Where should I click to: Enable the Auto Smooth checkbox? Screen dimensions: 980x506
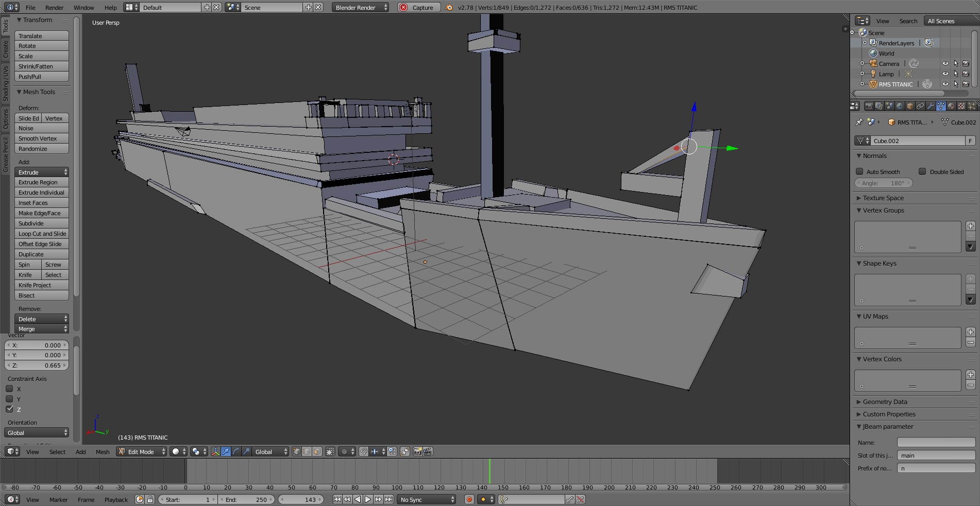(859, 171)
